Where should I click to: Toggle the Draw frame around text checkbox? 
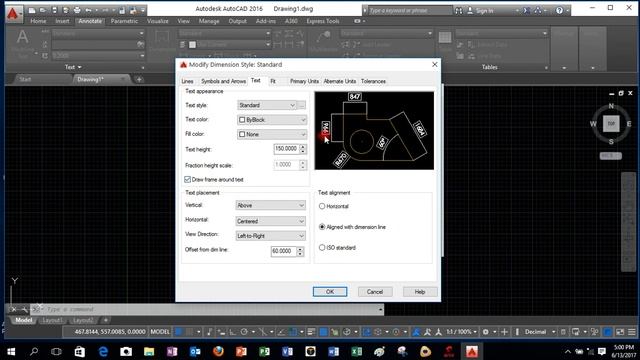pyautogui.click(x=188, y=180)
